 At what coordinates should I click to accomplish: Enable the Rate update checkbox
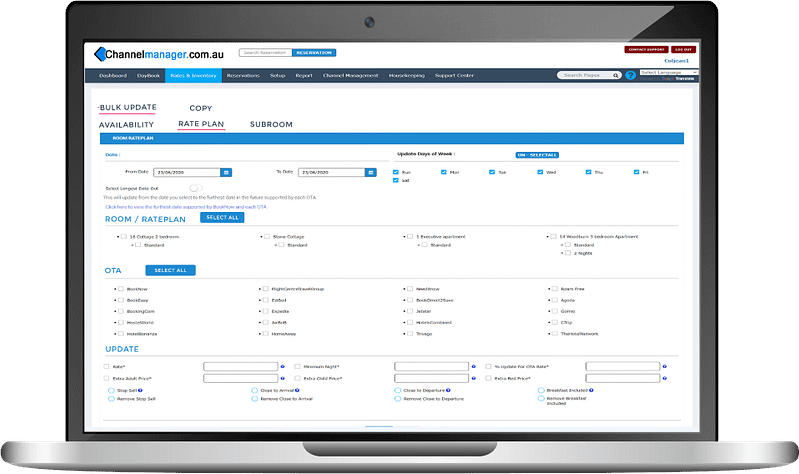tap(106, 366)
